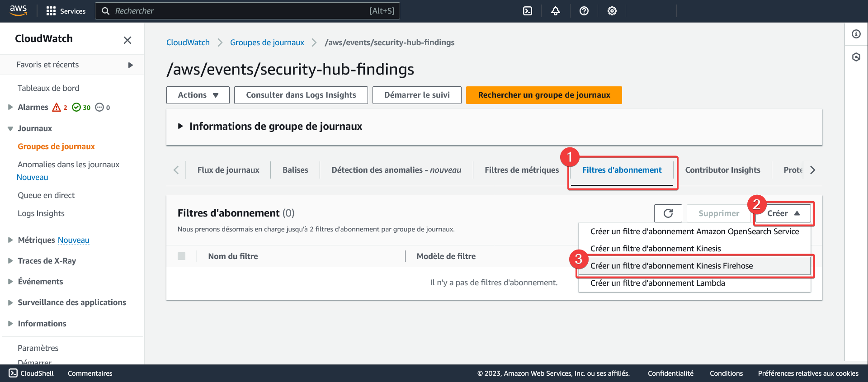The image size is (868, 382).
Task: Refresh the subscription filters list
Action: [668, 213]
